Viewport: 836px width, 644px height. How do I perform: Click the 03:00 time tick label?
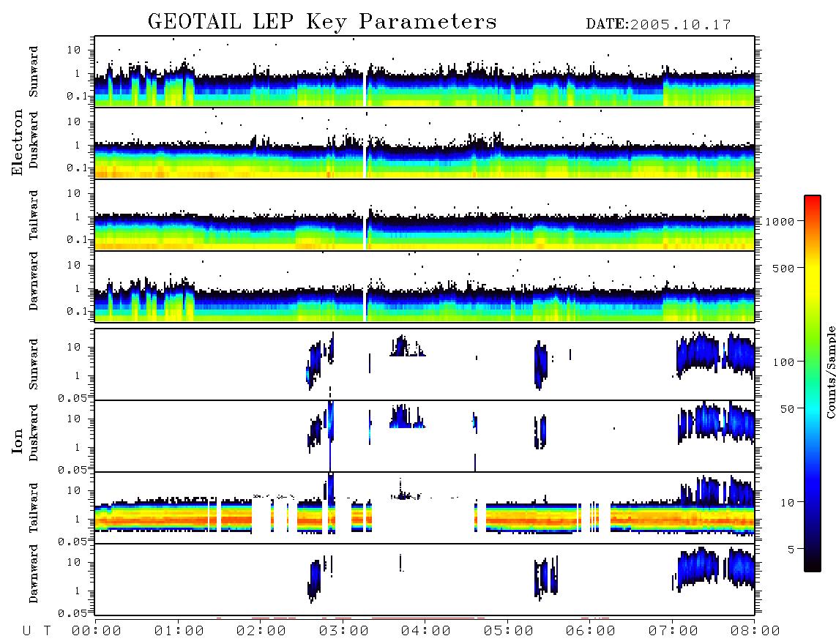[344, 631]
